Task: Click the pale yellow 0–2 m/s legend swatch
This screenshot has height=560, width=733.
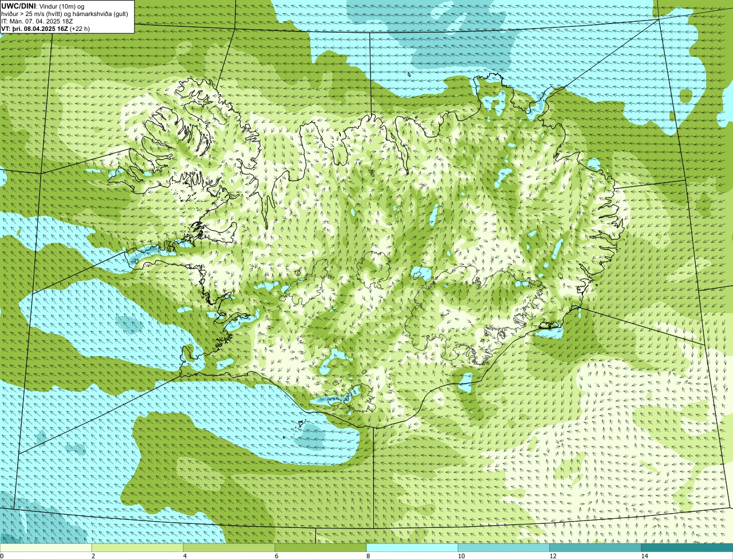Action: tap(46, 547)
